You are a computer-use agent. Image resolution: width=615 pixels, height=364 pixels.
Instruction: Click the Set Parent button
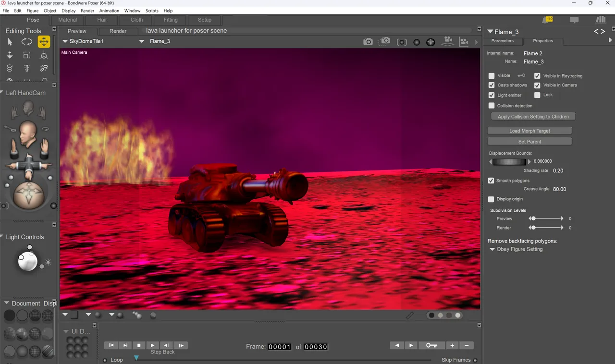(x=529, y=142)
